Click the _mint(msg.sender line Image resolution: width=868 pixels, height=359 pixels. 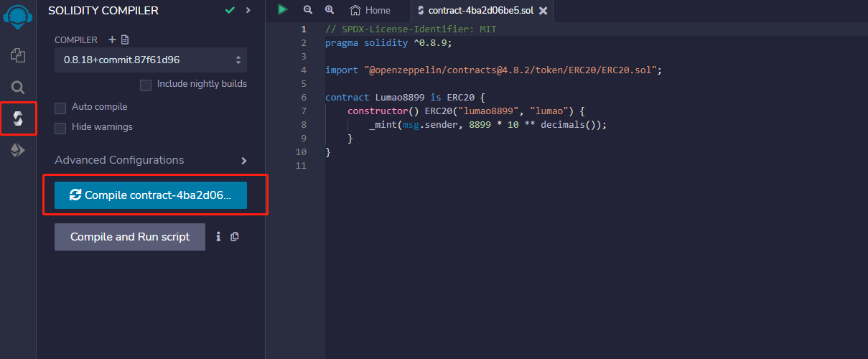pyautogui.click(x=488, y=125)
